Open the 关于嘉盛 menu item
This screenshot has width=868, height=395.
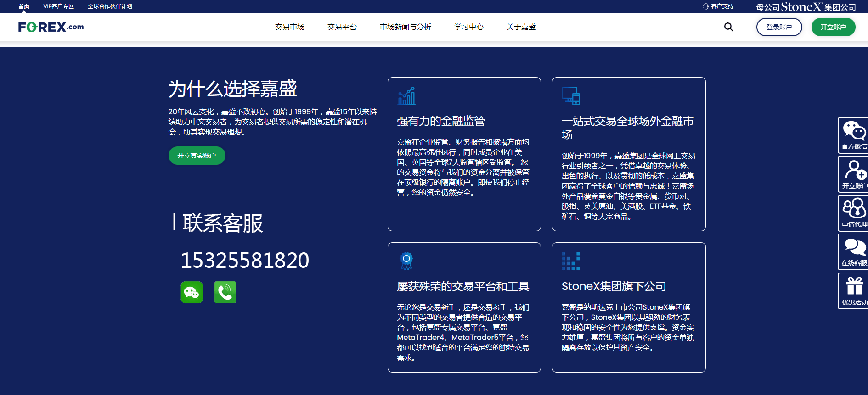tap(521, 27)
